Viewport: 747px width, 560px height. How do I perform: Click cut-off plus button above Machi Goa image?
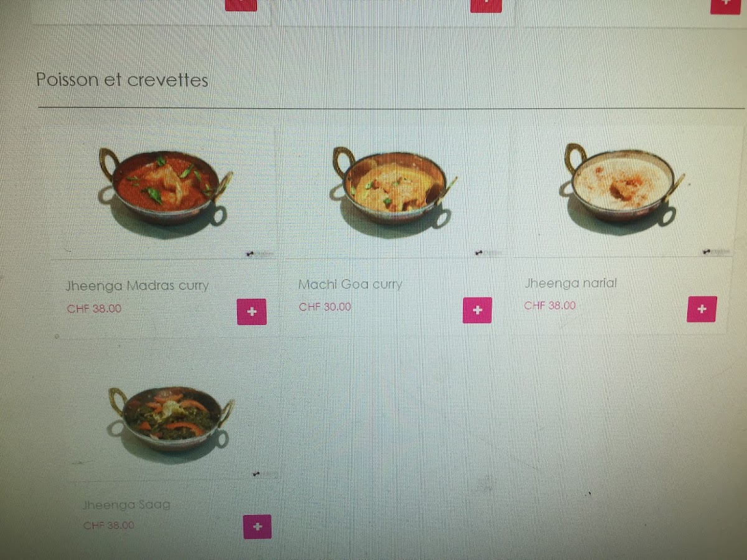[x=486, y=5]
